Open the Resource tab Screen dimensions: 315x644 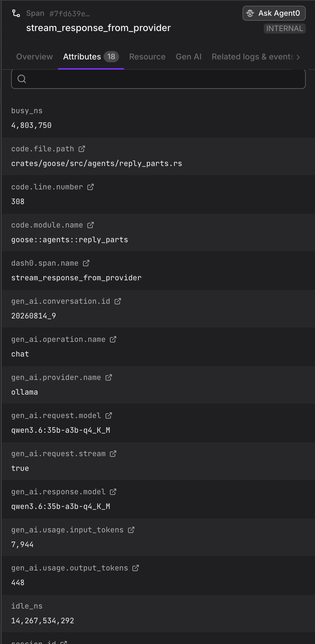point(147,57)
